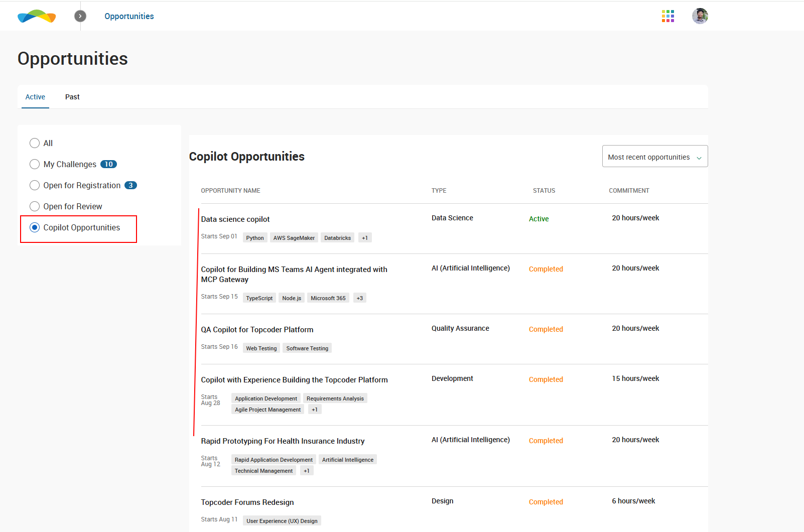Open the Most recent opportunities dropdown

[654, 157]
